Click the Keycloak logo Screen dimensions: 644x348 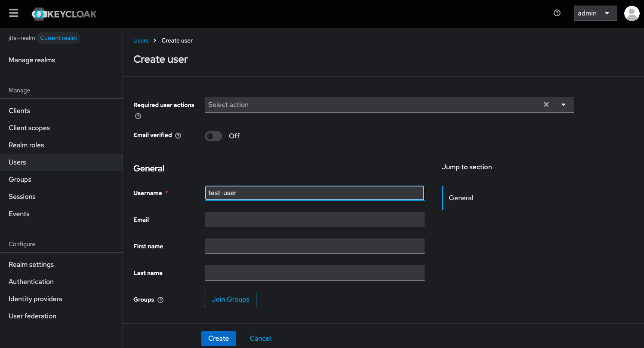tap(64, 13)
